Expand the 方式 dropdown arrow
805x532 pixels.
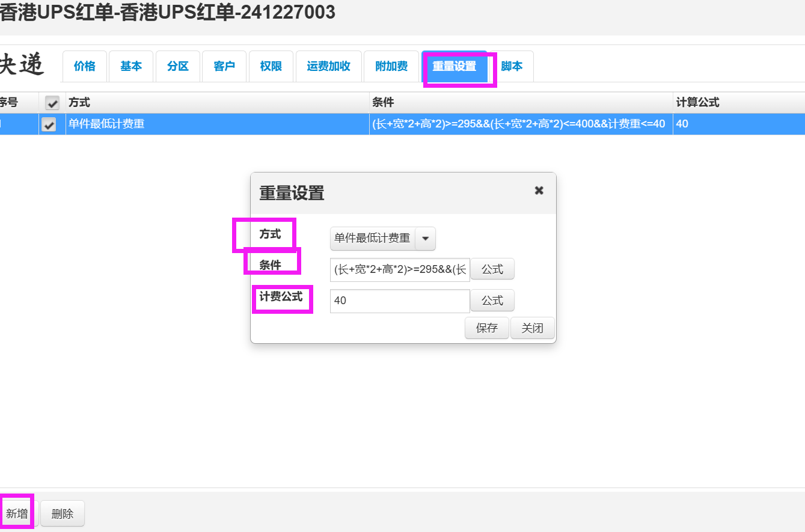click(425, 239)
